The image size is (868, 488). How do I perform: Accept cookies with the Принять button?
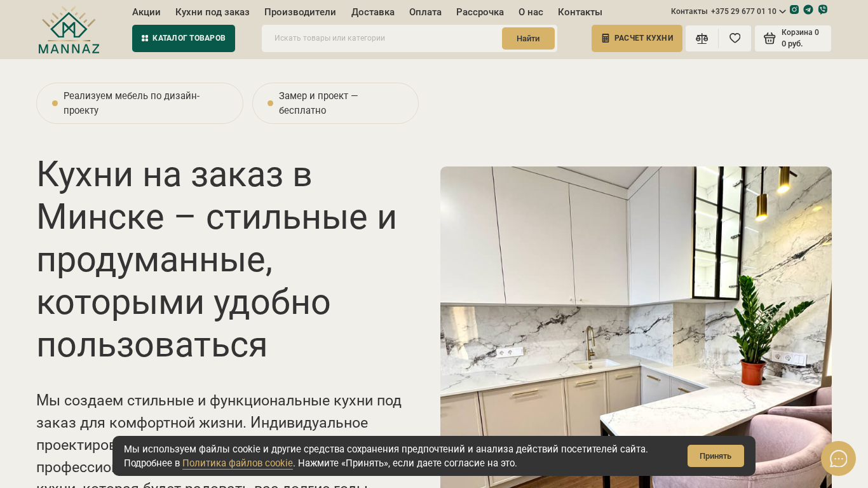[715, 456]
